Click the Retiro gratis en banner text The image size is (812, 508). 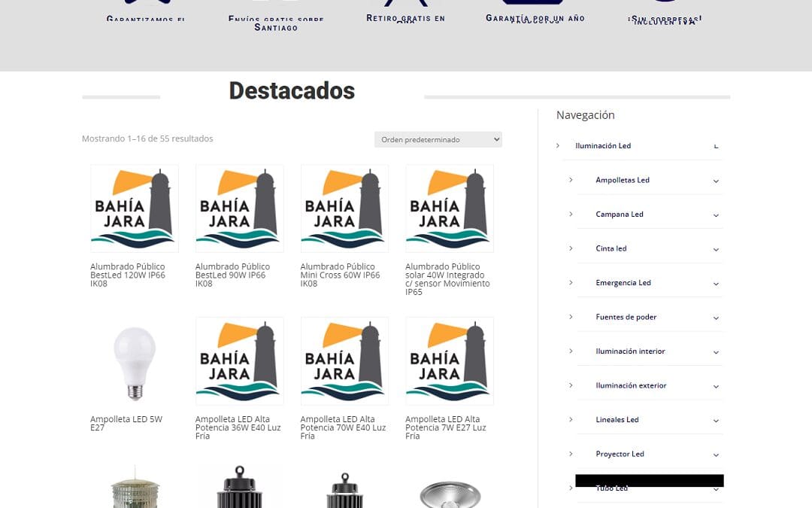tap(405, 18)
